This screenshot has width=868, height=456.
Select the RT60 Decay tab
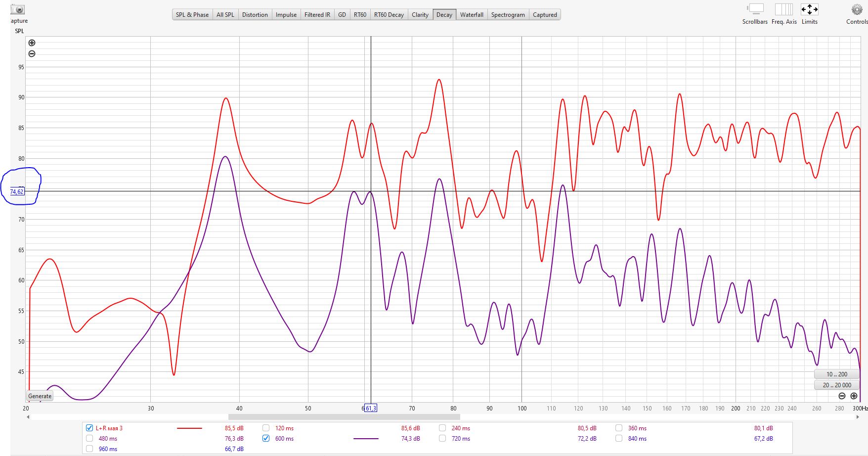[x=389, y=15]
